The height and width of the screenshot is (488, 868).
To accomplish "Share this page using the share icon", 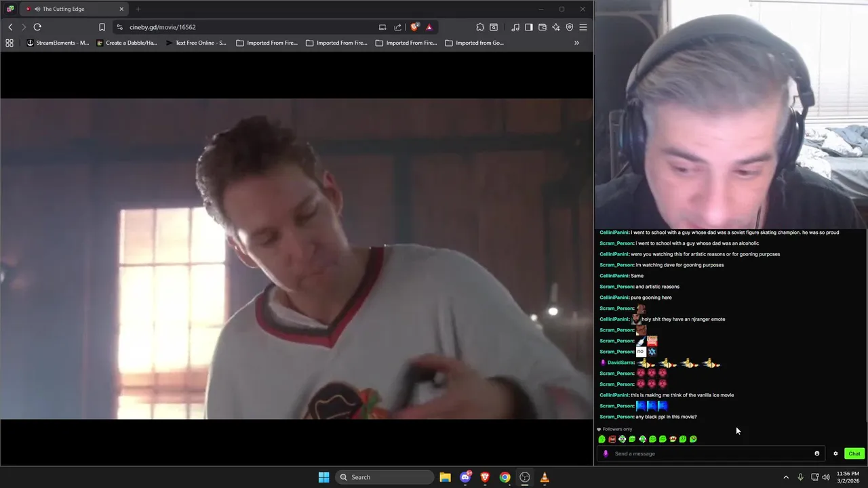I will (x=398, y=27).
